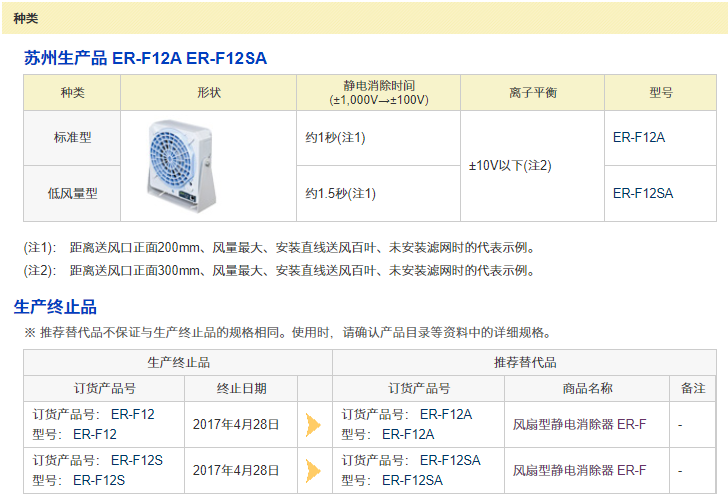This screenshot has width=728, height=502.
Task: Click 风扇型静电消除器 ER-F in second row
Action: coord(579,470)
